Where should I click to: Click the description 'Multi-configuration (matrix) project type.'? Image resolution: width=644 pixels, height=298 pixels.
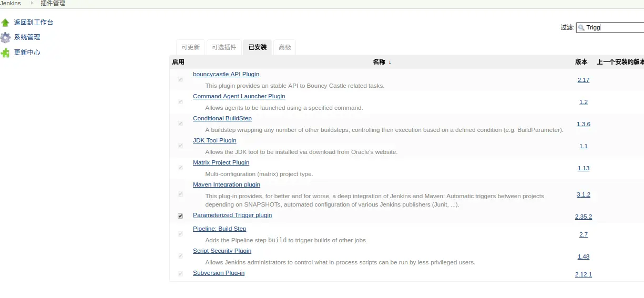[x=259, y=174]
